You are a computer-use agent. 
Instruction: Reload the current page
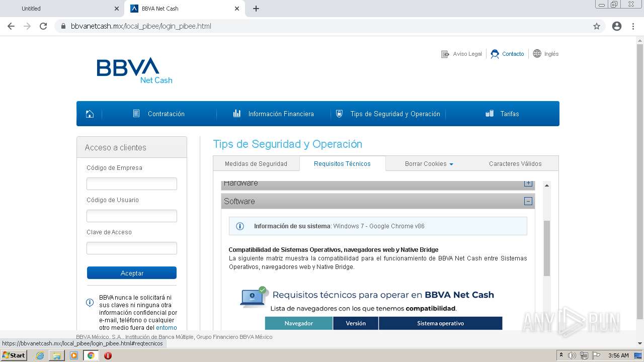pos(43,26)
